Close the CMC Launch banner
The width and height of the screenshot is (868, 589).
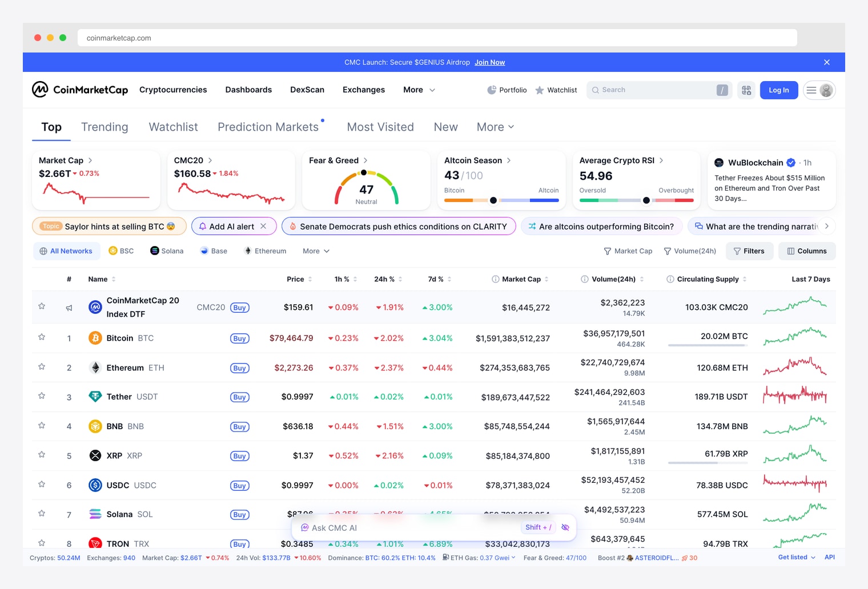tap(827, 62)
